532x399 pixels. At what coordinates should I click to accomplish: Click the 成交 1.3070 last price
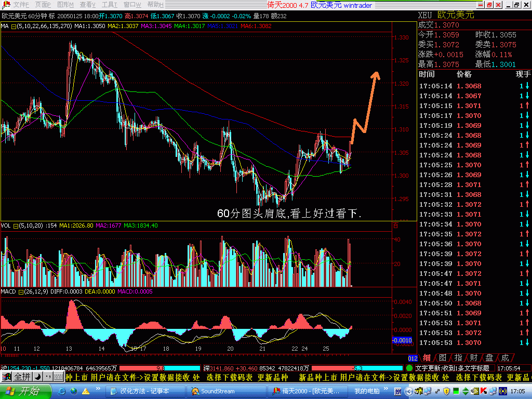pos(438,25)
